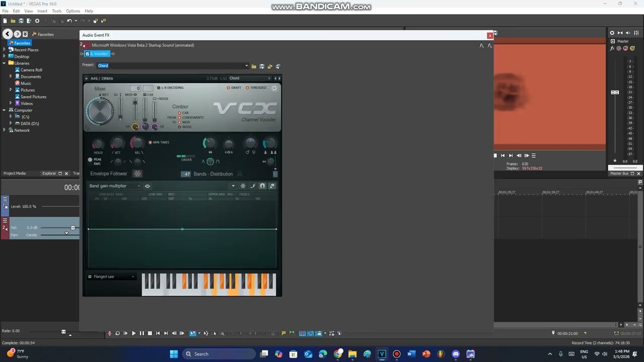Click the taskbar Search box
The width and height of the screenshot is (644, 362).
click(x=219, y=354)
